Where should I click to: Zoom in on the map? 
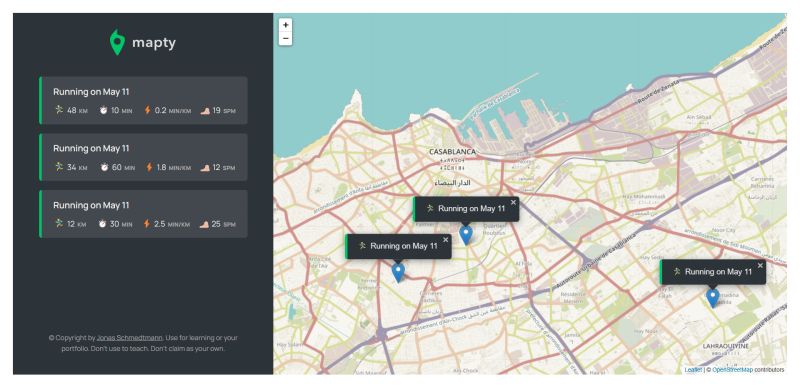286,25
